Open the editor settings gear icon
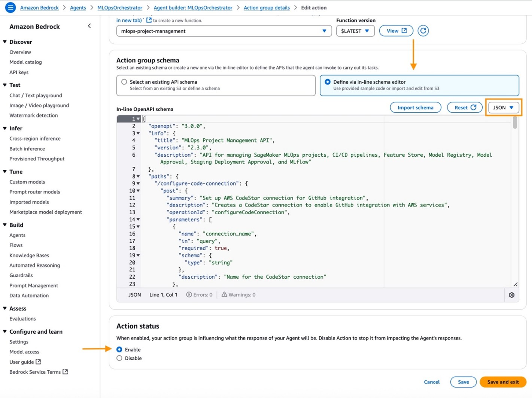Image resolution: width=532 pixels, height=398 pixels. [512, 295]
